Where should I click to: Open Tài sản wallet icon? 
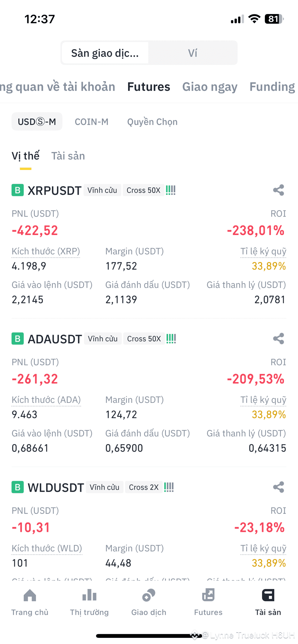tap(268, 595)
